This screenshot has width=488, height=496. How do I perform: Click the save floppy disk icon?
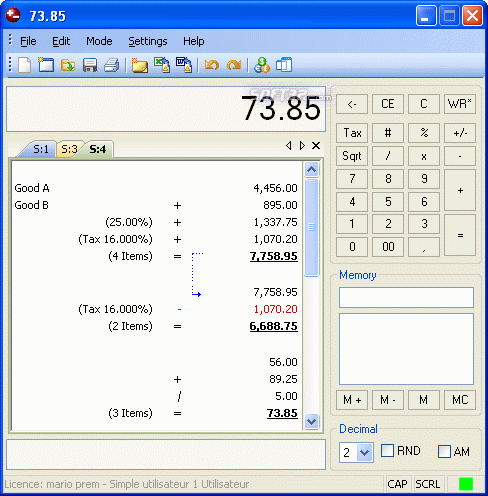point(90,65)
